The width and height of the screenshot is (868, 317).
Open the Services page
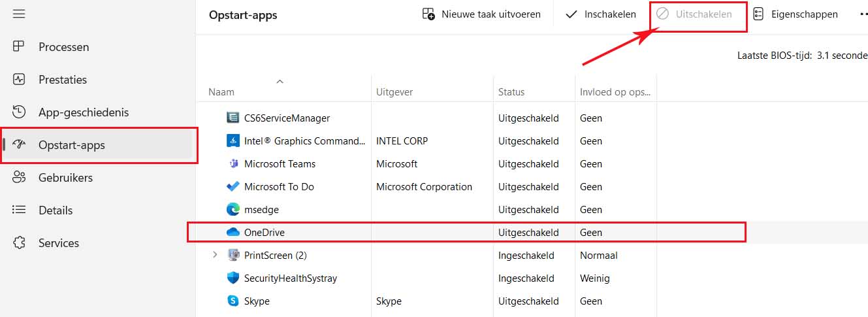click(x=58, y=243)
